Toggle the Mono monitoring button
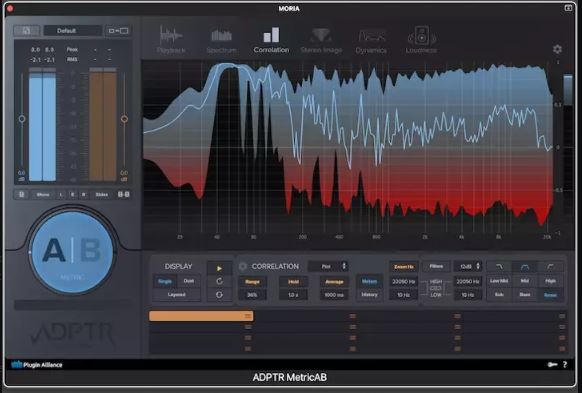 click(x=43, y=194)
